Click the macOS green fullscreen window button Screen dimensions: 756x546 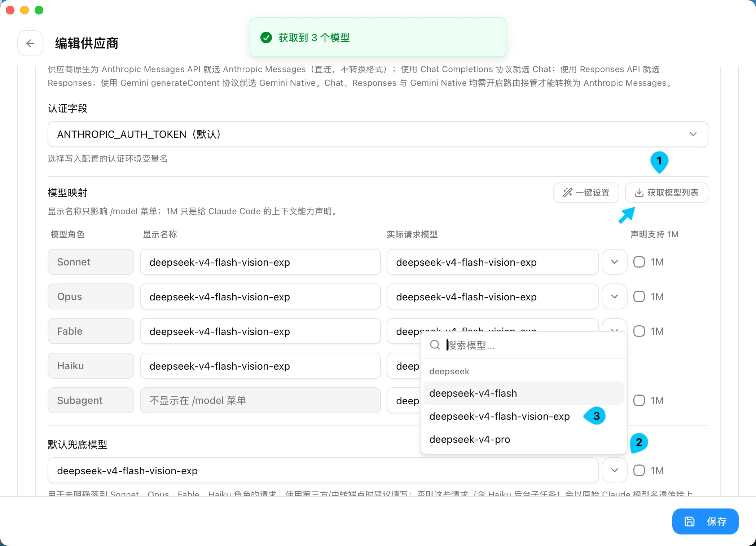click(x=39, y=10)
